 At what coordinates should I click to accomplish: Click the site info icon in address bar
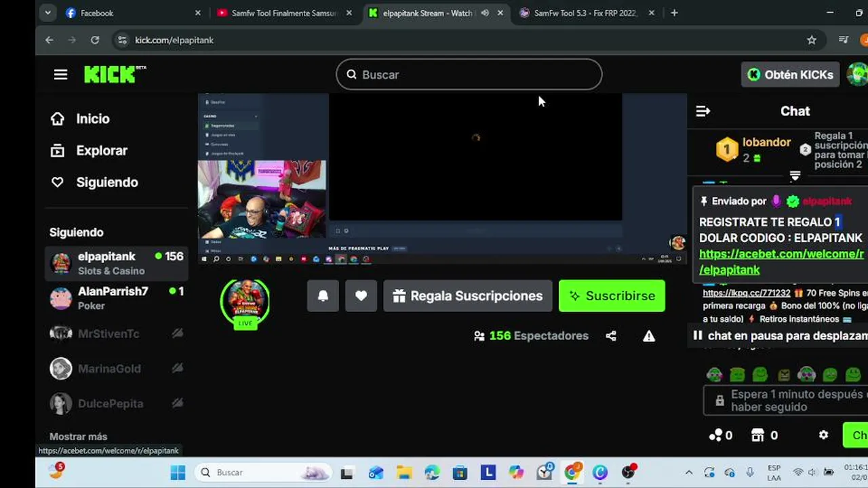click(122, 40)
